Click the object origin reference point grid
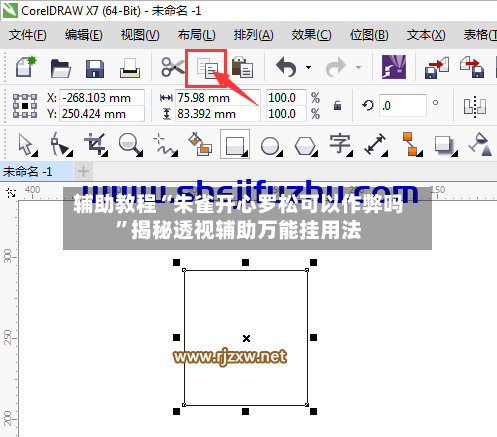 (x=25, y=106)
